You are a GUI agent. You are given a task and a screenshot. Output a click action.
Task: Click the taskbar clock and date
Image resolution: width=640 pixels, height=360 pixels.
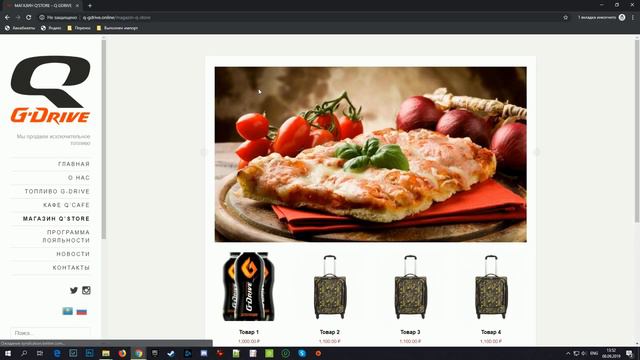tap(611, 353)
